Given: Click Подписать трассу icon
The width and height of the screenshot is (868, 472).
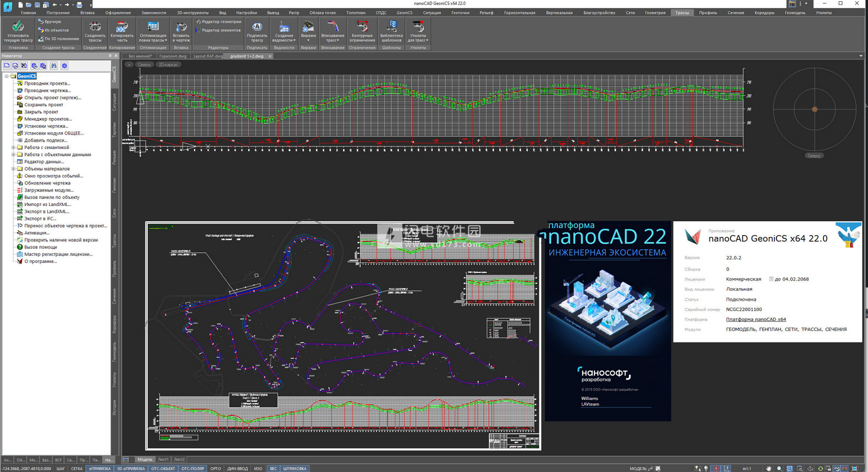Looking at the screenshot, I should [257, 30].
